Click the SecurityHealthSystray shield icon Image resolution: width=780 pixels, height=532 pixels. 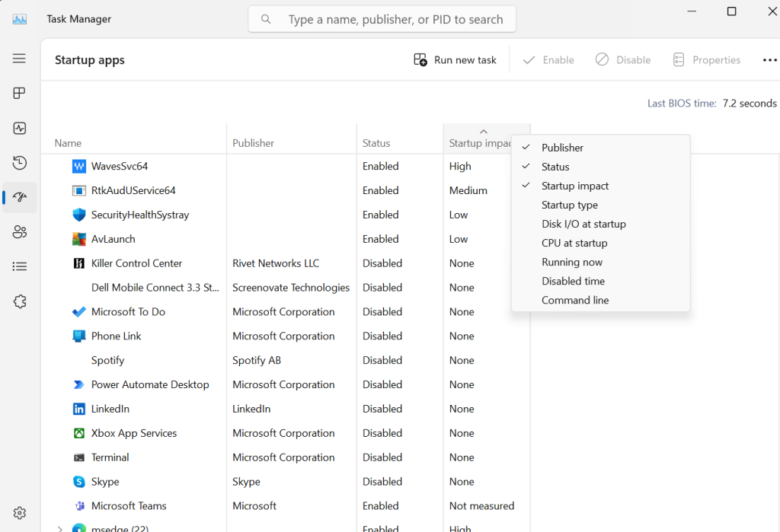click(x=79, y=215)
